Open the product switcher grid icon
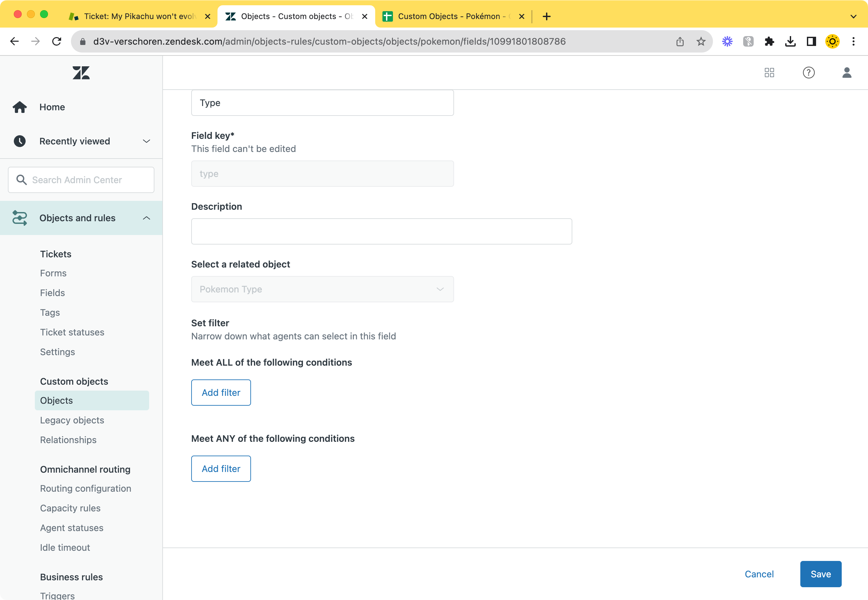 click(769, 73)
